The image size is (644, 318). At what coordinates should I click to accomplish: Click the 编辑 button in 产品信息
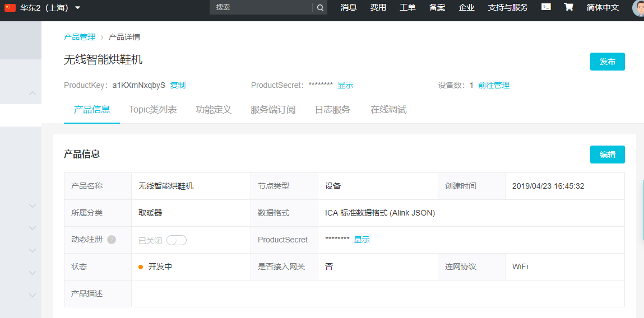607,155
